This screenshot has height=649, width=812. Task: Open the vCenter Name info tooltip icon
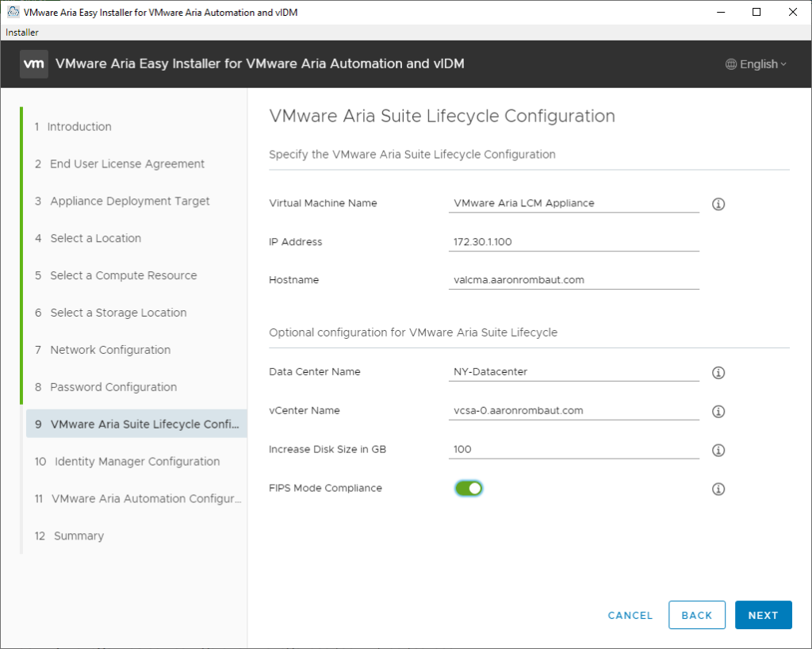[x=718, y=411]
